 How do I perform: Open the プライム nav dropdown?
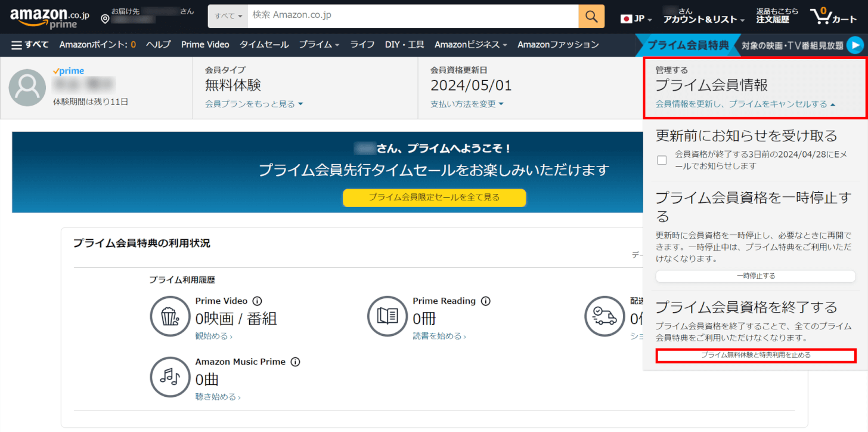pos(319,45)
